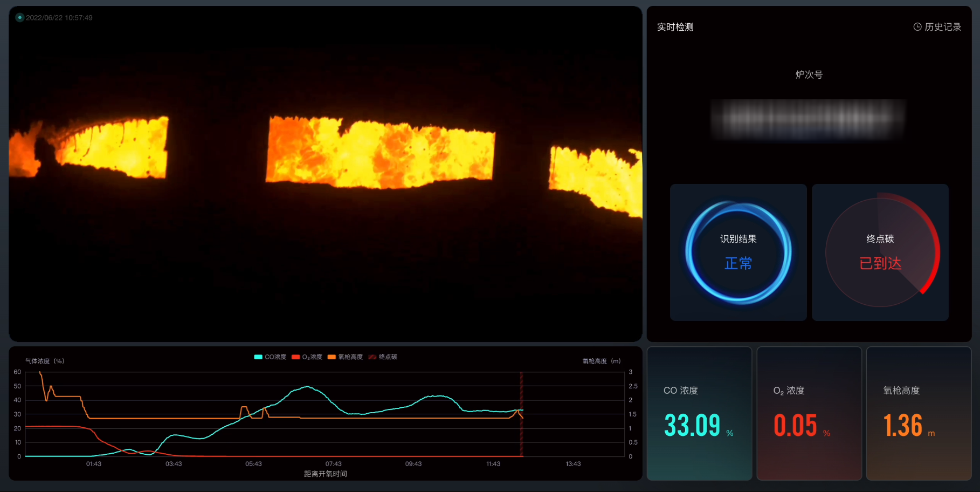The width and height of the screenshot is (980, 492).
Task: Click the furnace flame video feed
Action: click(325, 174)
